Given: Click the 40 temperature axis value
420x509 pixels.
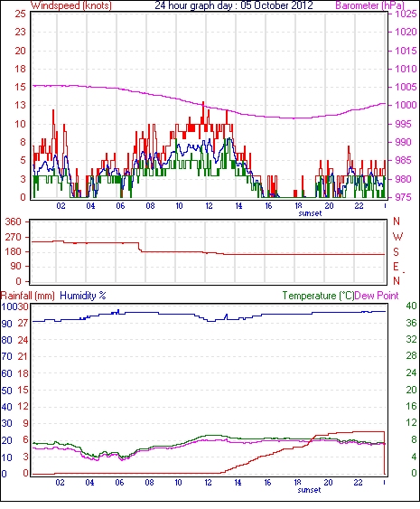Looking at the screenshot, I should 411,306.
